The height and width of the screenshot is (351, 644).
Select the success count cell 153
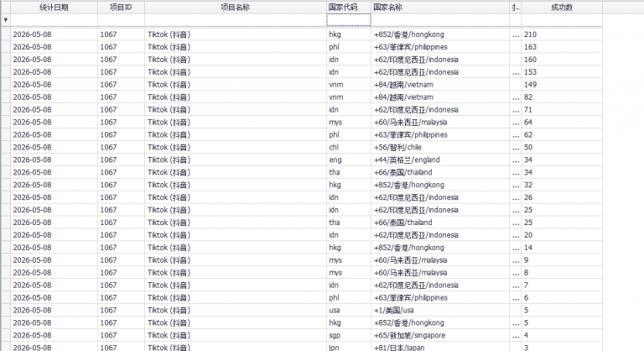[562, 72]
